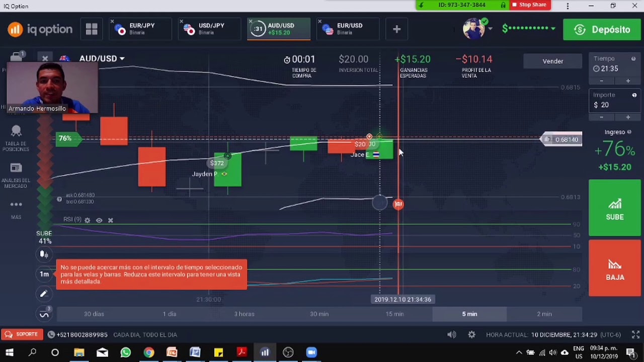Click the Zoom encryption lock icon
644x362 pixels.
coord(503,5)
